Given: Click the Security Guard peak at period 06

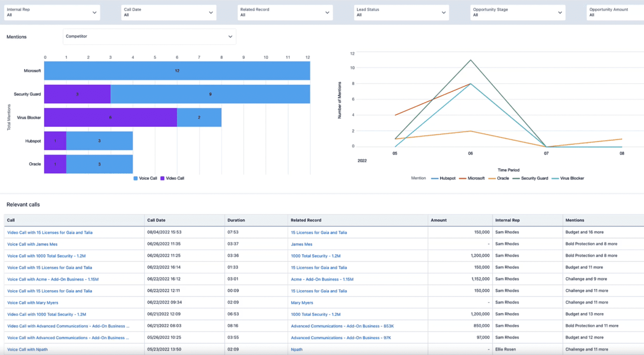Looking at the screenshot, I should (471, 60).
